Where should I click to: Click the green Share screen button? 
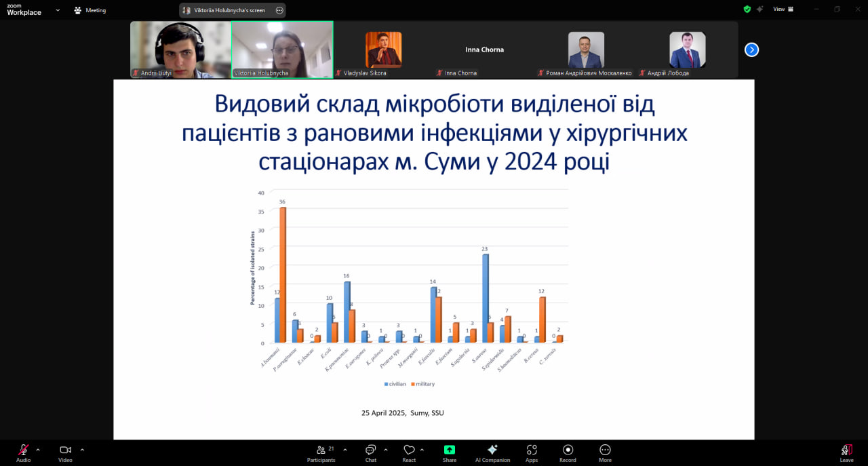click(450, 452)
